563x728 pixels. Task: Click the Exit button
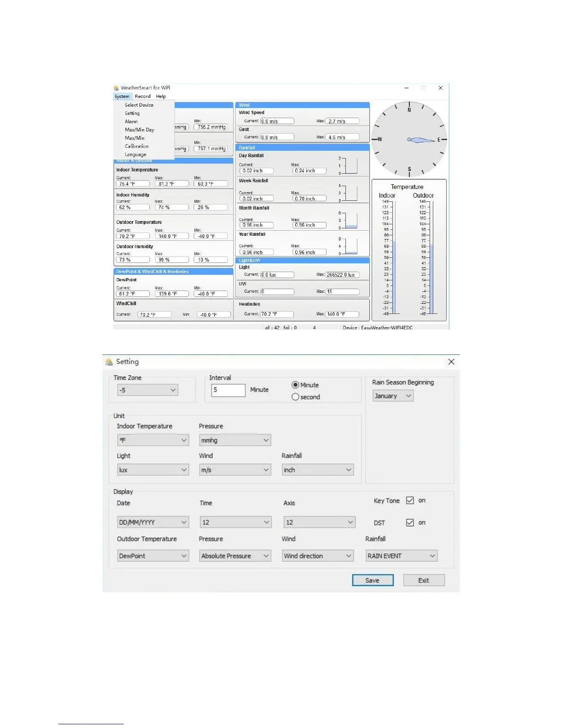pyautogui.click(x=424, y=580)
